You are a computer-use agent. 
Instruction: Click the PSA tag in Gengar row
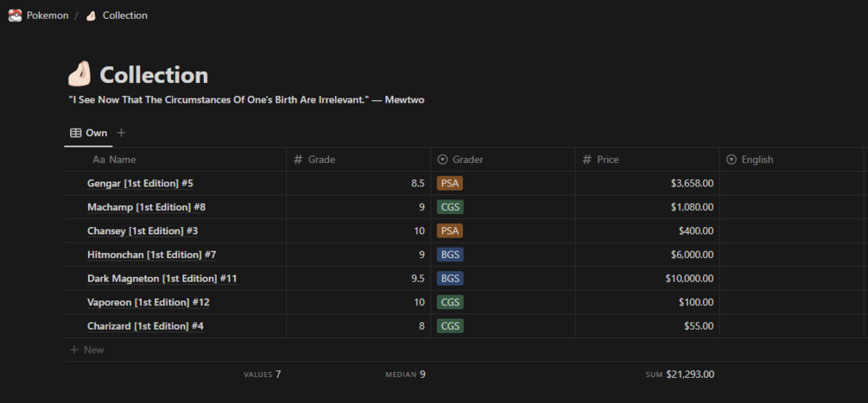tap(449, 183)
